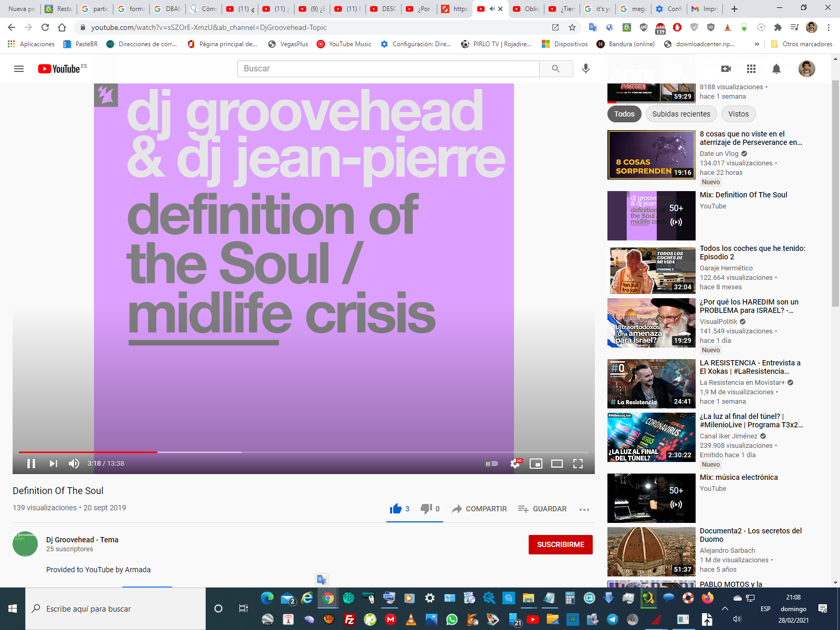Toggle the autoplay switch
Screen dimensions: 840x630
pos(491,464)
